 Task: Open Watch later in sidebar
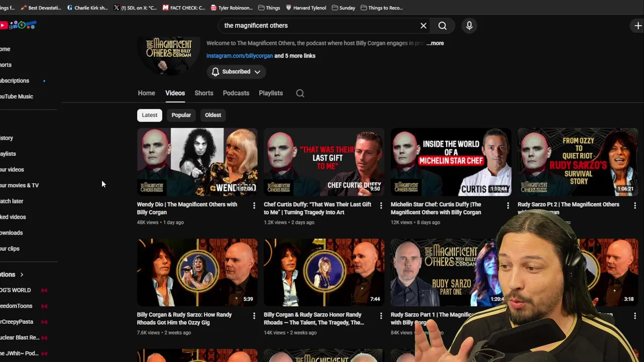(x=12, y=201)
